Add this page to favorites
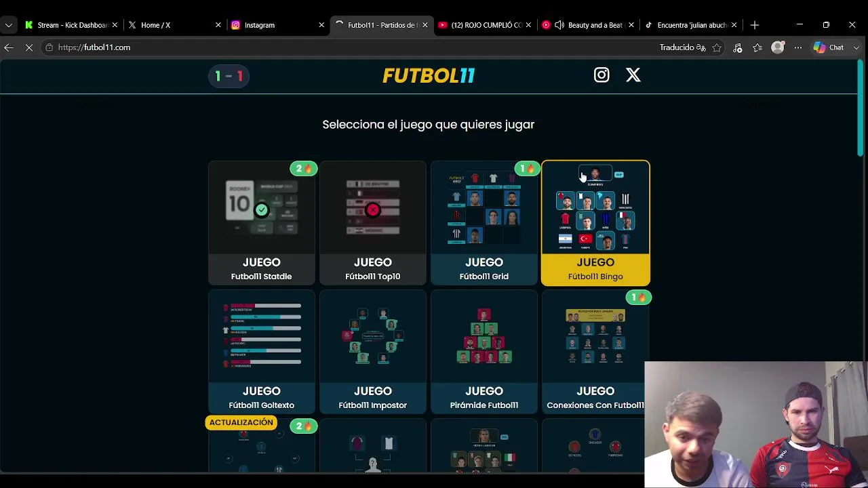868x488 pixels. (717, 47)
